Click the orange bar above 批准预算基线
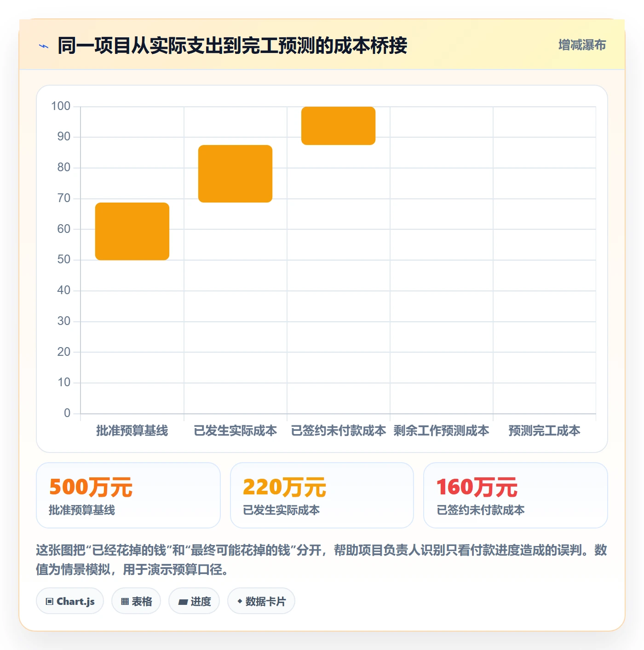644x650 pixels. 132,231
